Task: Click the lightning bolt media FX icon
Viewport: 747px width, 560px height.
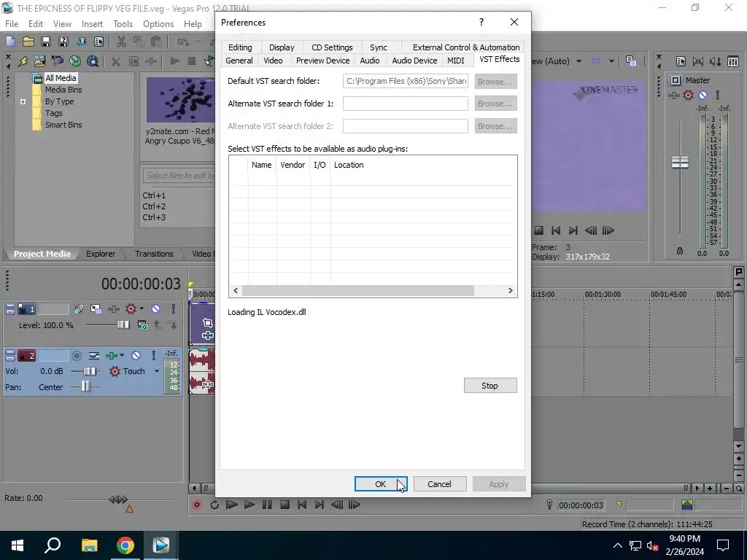Action: point(23,61)
